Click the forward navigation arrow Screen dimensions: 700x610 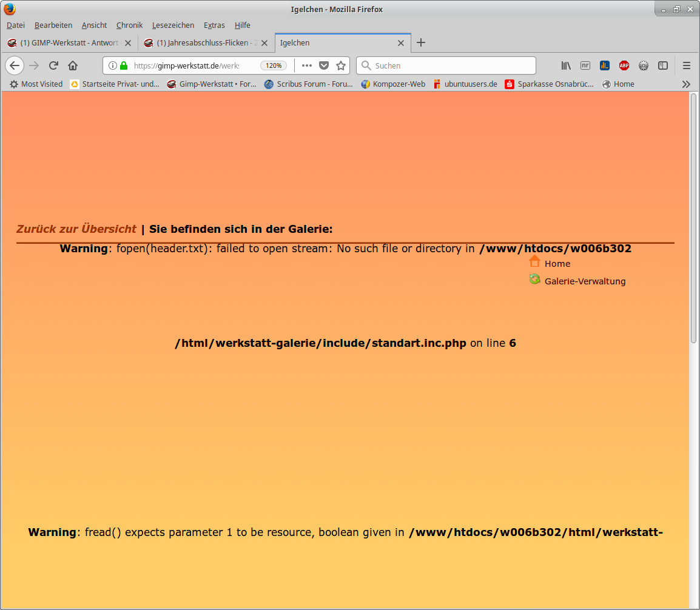34,65
